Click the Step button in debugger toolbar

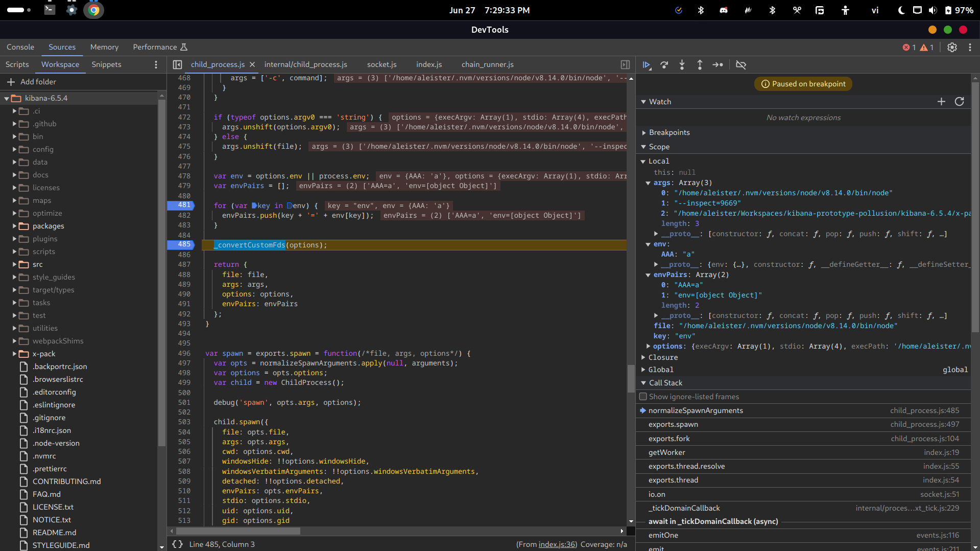point(718,65)
